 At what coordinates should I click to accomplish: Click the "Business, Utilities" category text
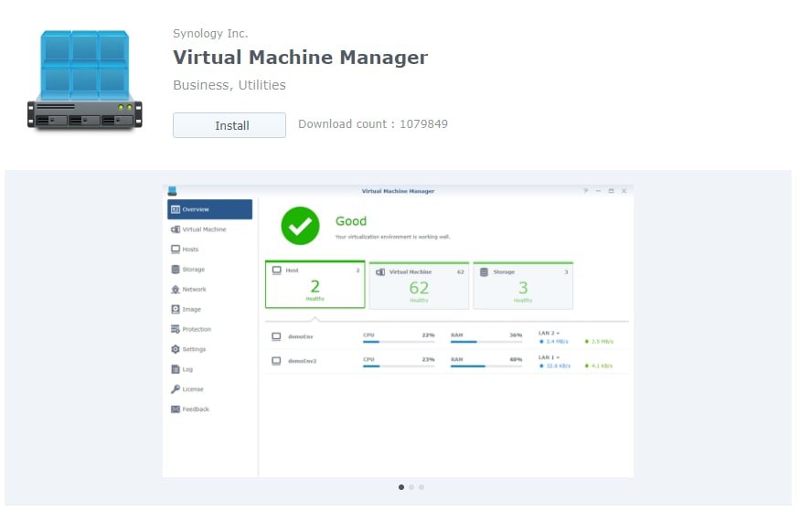point(229,85)
